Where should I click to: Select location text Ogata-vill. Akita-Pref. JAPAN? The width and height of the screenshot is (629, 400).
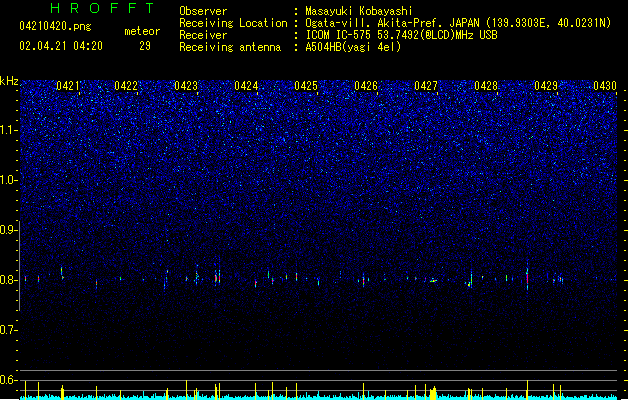[394, 23]
